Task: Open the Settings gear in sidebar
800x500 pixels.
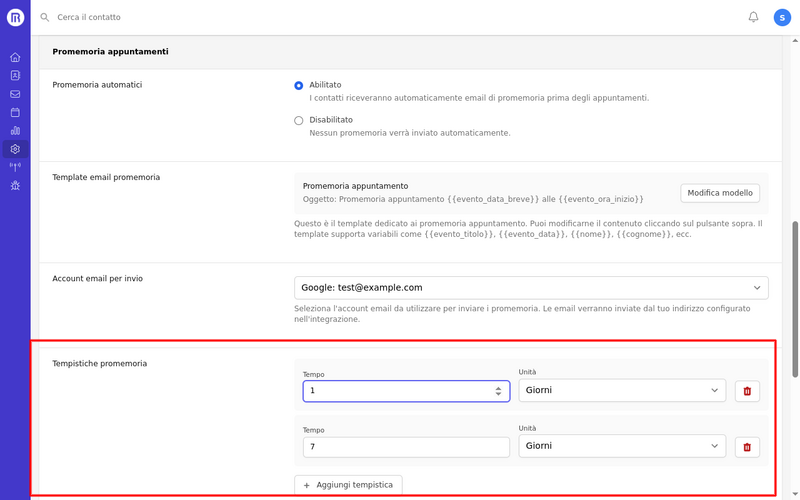Action: 15,149
